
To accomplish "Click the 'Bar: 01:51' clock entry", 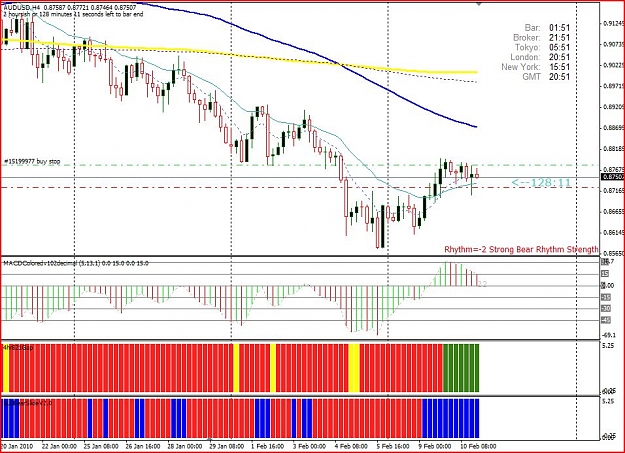I will (547, 28).
